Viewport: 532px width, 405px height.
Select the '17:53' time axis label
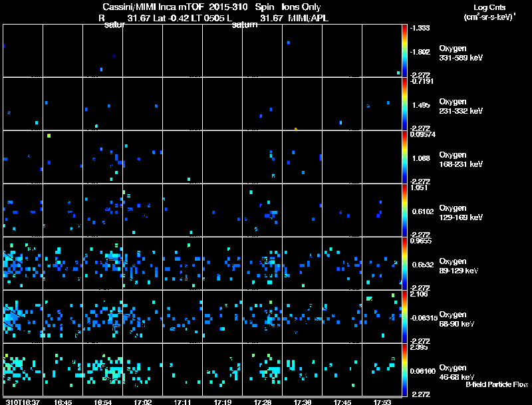382,402
